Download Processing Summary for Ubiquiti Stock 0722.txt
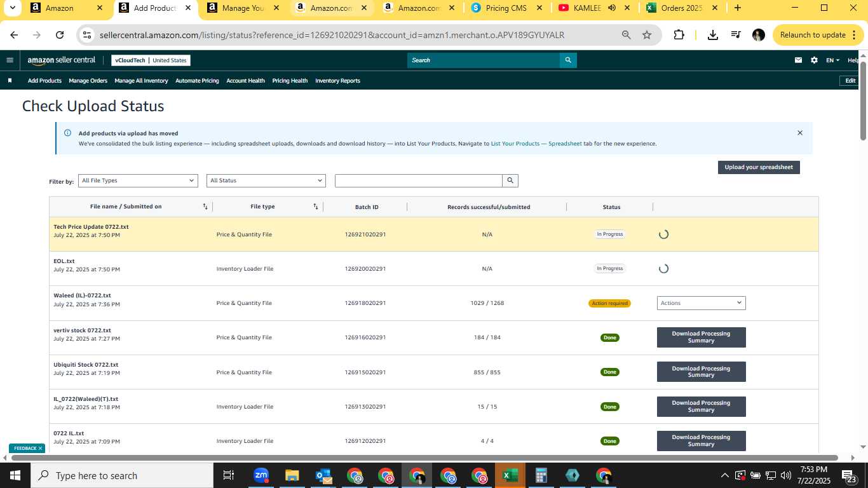The image size is (868, 488). [701, 372]
